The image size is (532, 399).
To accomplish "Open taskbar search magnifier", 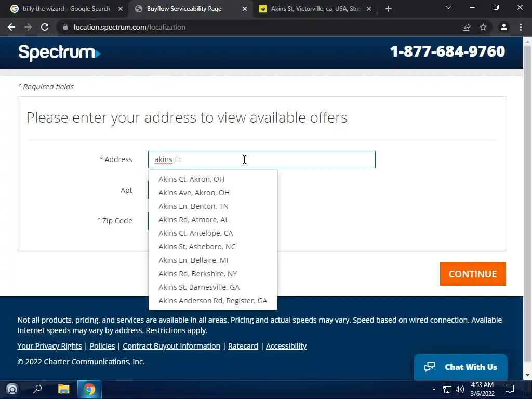I will (x=37, y=389).
